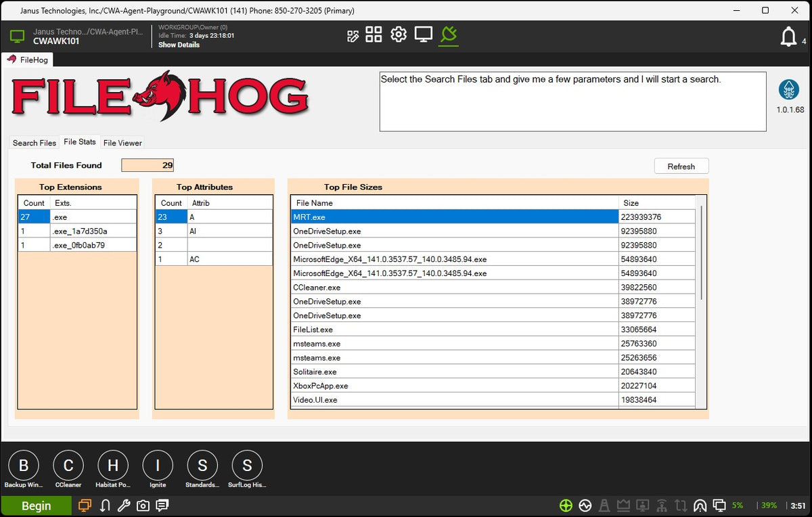Click the dual monitors icon in status bar
This screenshot has width=812, height=517.
coord(719,505)
